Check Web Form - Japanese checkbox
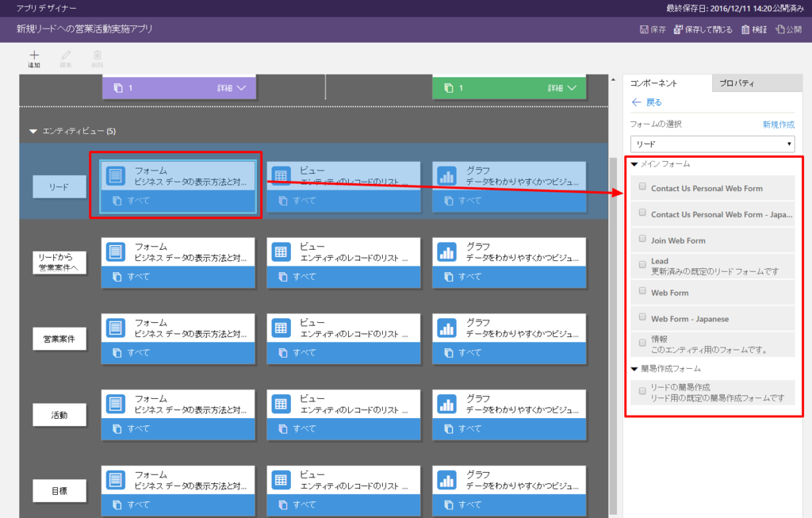Viewport: 812px width, 518px height. 642,317
